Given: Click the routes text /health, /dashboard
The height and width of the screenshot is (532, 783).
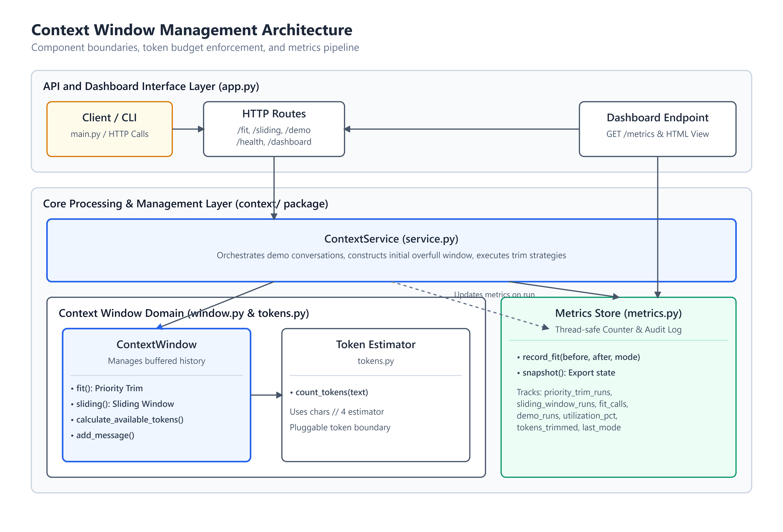Looking at the screenshot, I should click(x=274, y=142).
